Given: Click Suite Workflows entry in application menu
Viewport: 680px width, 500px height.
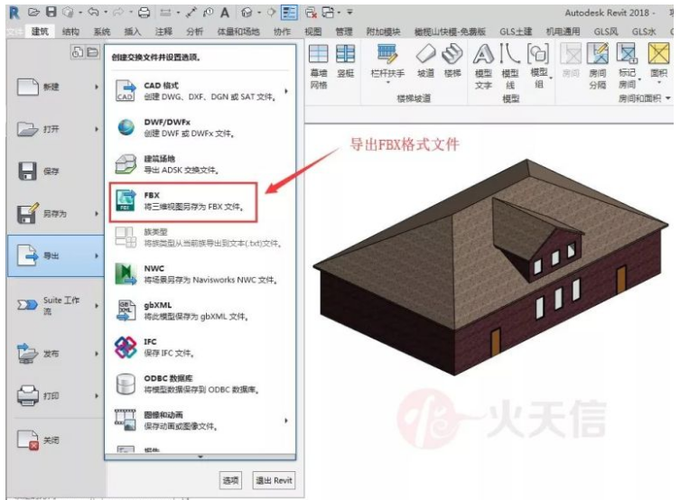Looking at the screenshot, I should (x=56, y=305).
